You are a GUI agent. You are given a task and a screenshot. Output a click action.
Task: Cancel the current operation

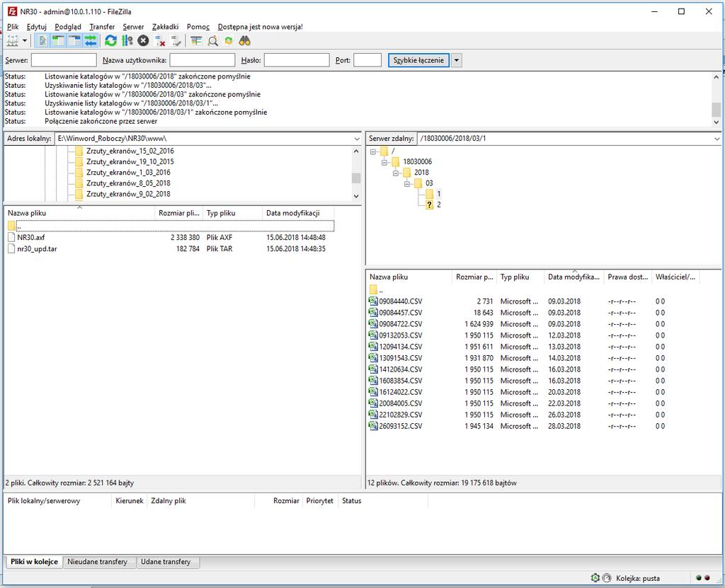click(x=143, y=41)
